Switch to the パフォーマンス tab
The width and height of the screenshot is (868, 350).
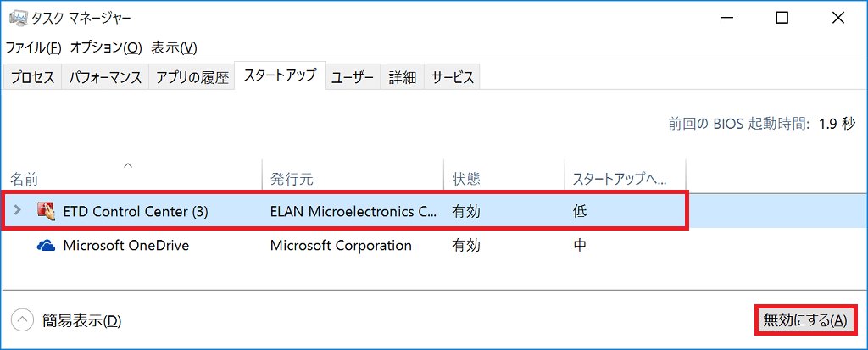coord(105,77)
